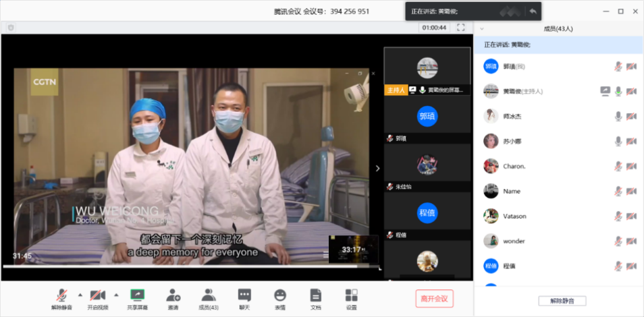Viewport: 644px width, 317px height.
Task: Open the meeting security shield icon
Action: (x=11, y=28)
